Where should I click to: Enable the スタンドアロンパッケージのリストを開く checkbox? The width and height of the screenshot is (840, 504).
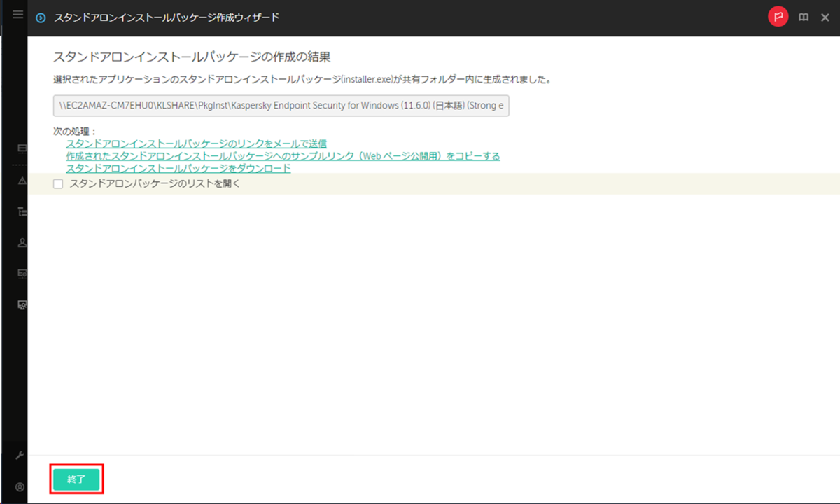[58, 183]
